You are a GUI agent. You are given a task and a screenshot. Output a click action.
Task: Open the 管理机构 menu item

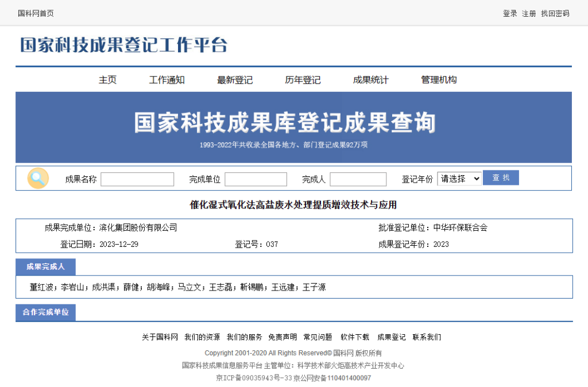(439, 80)
